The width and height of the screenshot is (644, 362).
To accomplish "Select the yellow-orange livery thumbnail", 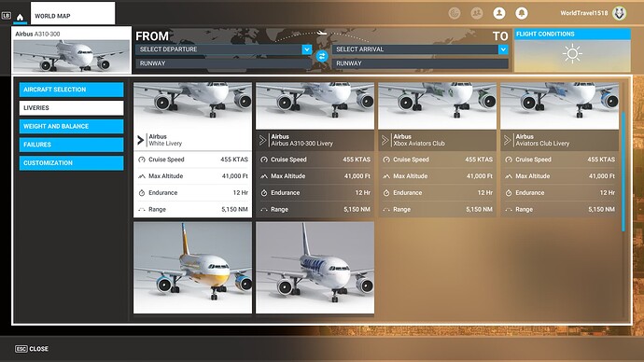I will 192,268.
